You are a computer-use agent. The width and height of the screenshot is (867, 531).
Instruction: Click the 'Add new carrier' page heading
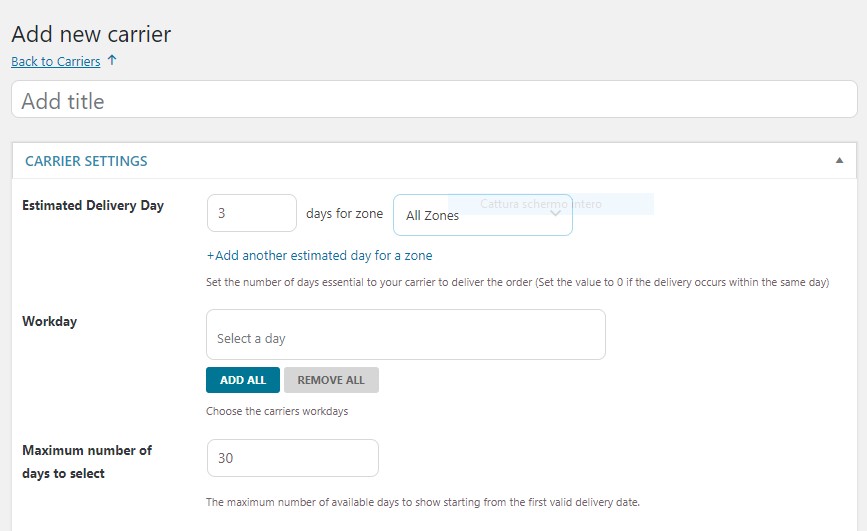[91, 34]
